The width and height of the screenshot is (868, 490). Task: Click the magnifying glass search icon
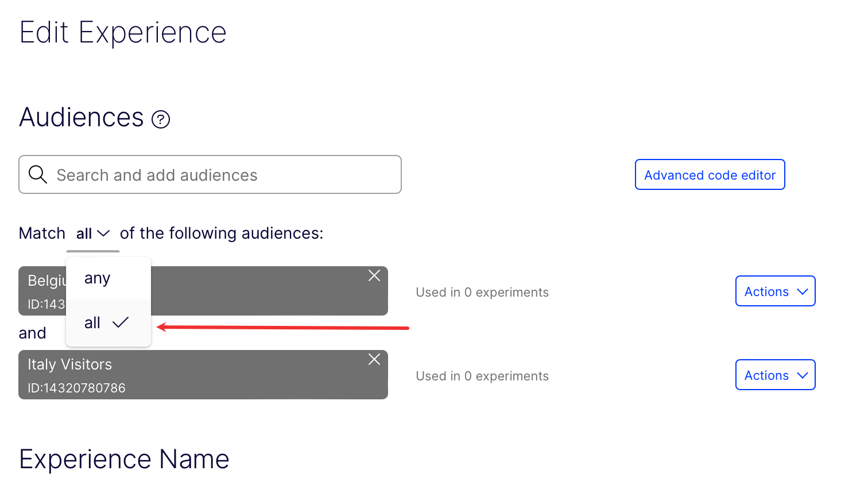pyautogui.click(x=38, y=174)
